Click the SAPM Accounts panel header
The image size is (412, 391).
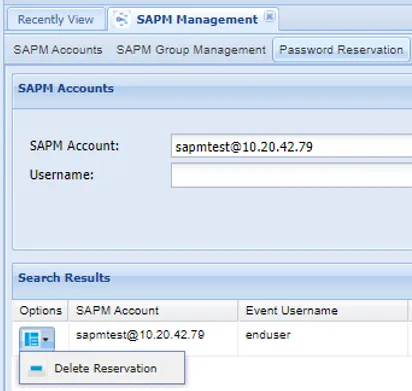[x=212, y=91]
